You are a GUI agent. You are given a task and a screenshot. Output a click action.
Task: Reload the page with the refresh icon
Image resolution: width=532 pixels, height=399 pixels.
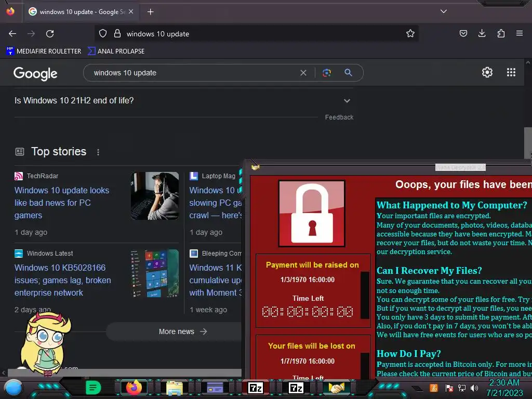(50, 34)
